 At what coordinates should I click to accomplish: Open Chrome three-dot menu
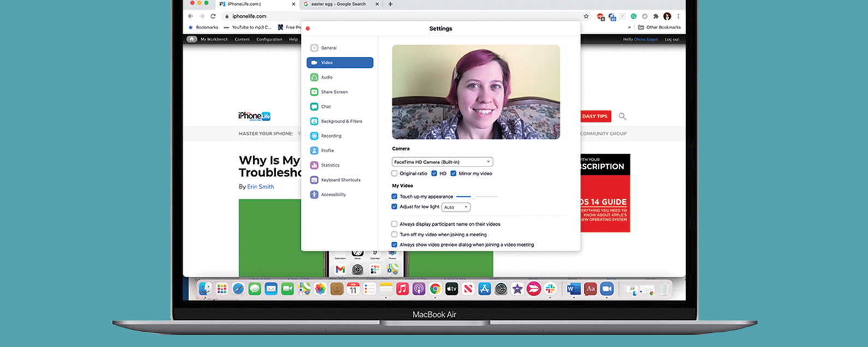(x=679, y=16)
